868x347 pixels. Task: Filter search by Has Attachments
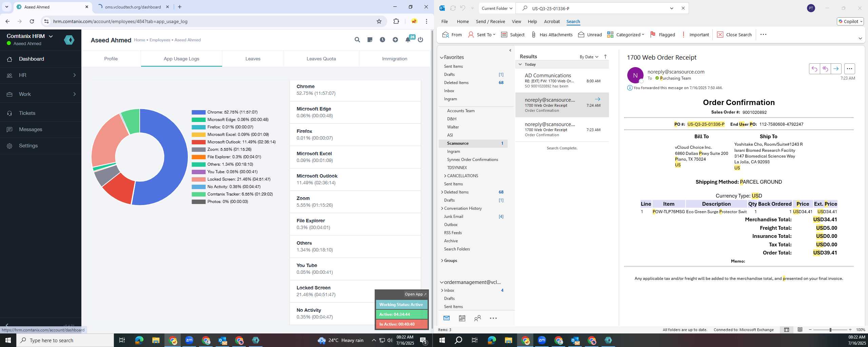point(552,35)
